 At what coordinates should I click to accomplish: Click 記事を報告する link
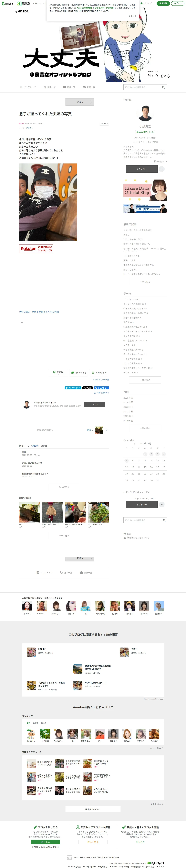pyautogui.click(x=102, y=393)
